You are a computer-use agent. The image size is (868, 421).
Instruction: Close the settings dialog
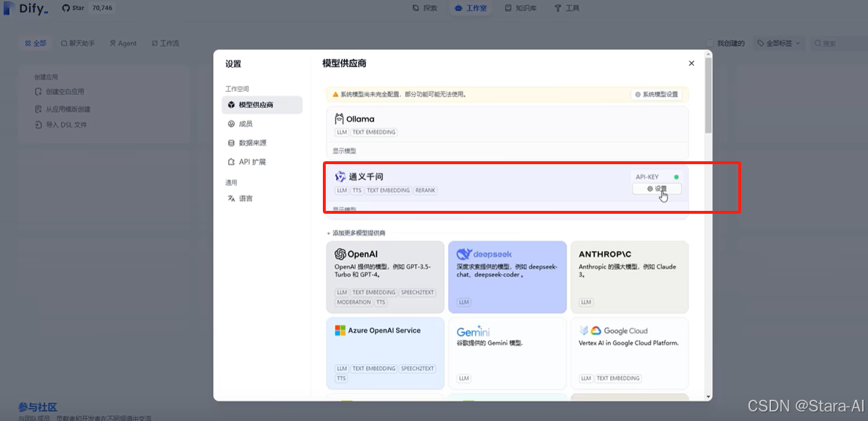point(692,63)
